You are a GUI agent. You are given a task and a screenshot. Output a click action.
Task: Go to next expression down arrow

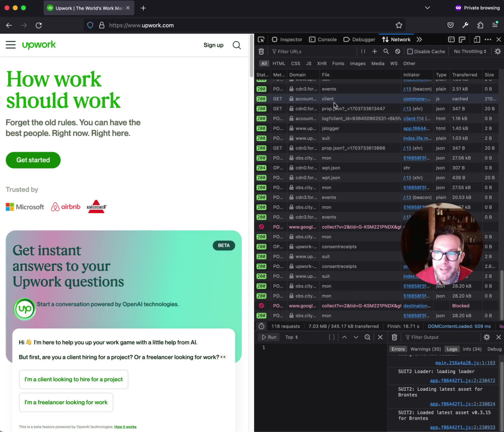[356, 337]
